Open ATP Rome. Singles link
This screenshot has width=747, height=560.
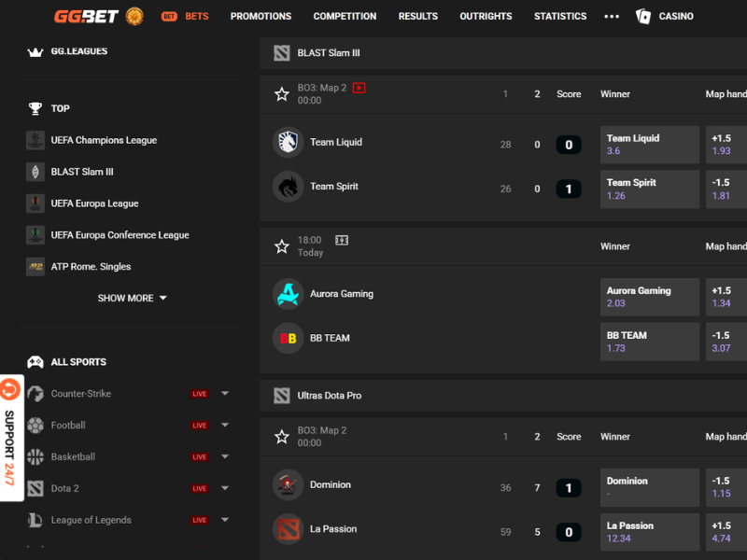[x=91, y=267]
